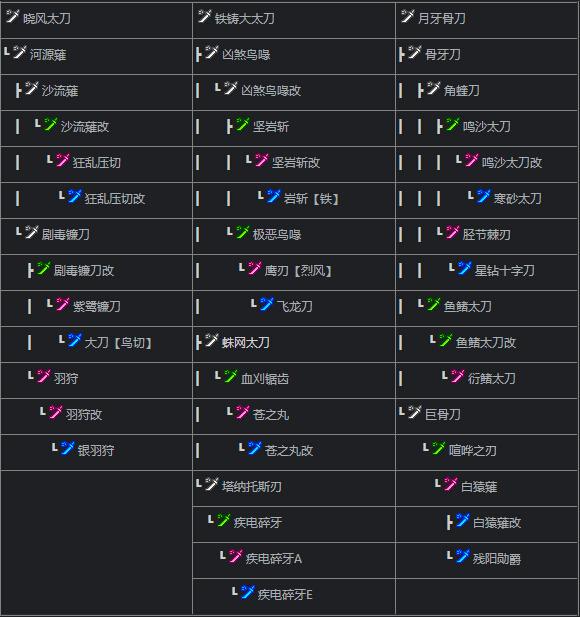Open the 银羽狩 weapon entry

pos(96,451)
